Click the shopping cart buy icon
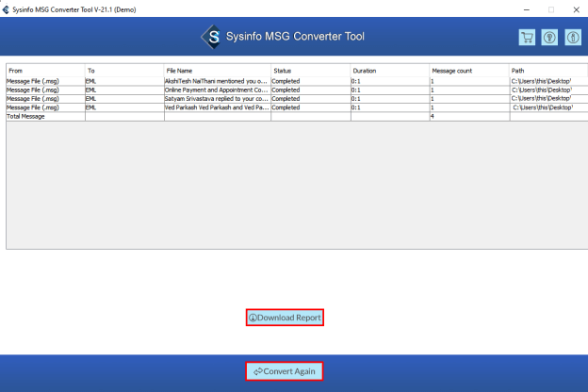This screenshot has width=588, height=392. click(x=527, y=37)
